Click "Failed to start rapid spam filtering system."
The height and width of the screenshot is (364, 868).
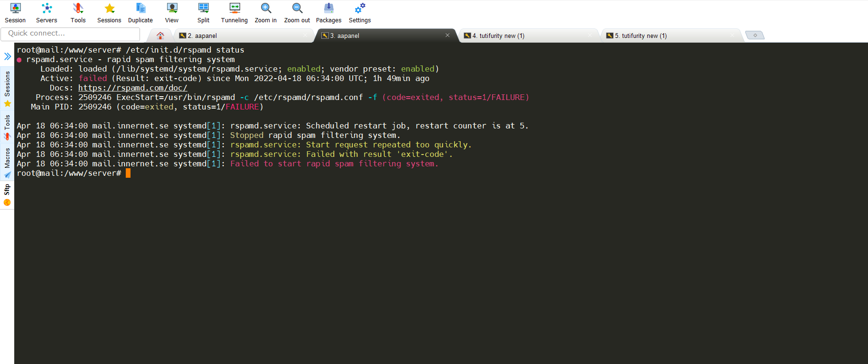(x=334, y=164)
